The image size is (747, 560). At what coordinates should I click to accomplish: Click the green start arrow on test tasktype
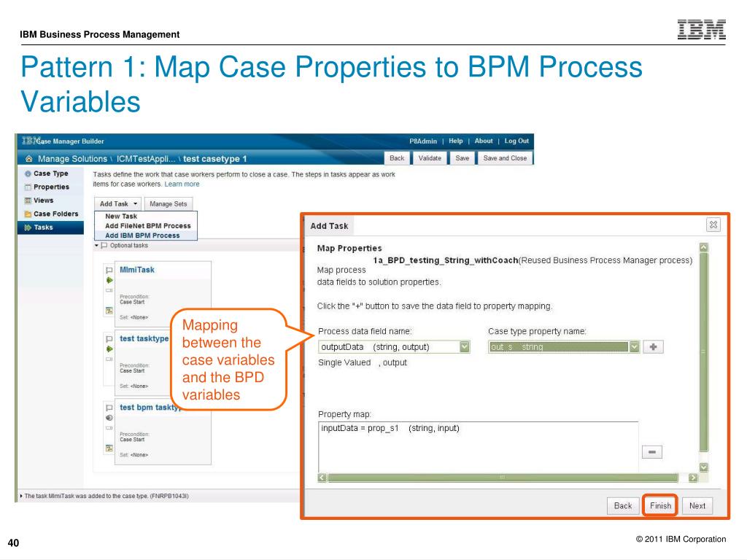(x=109, y=349)
